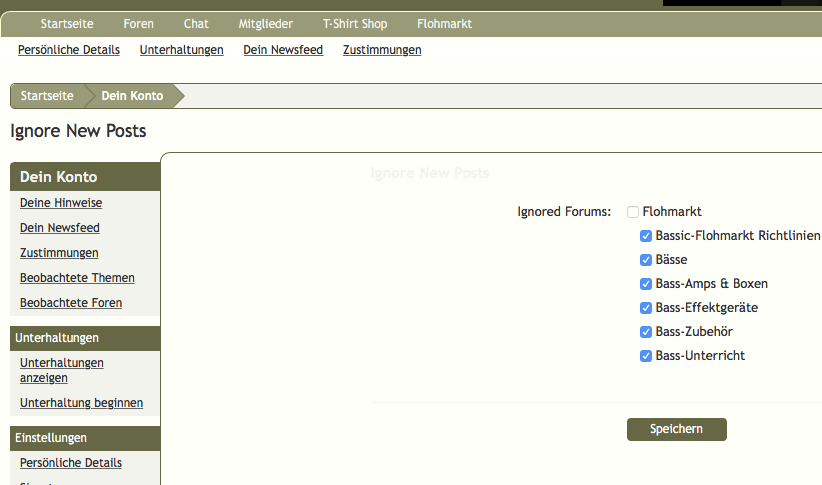This screenshot has height=485, width=822.
Task: Open Deine Hinweise in sidebar
Action: click(61, 203)
